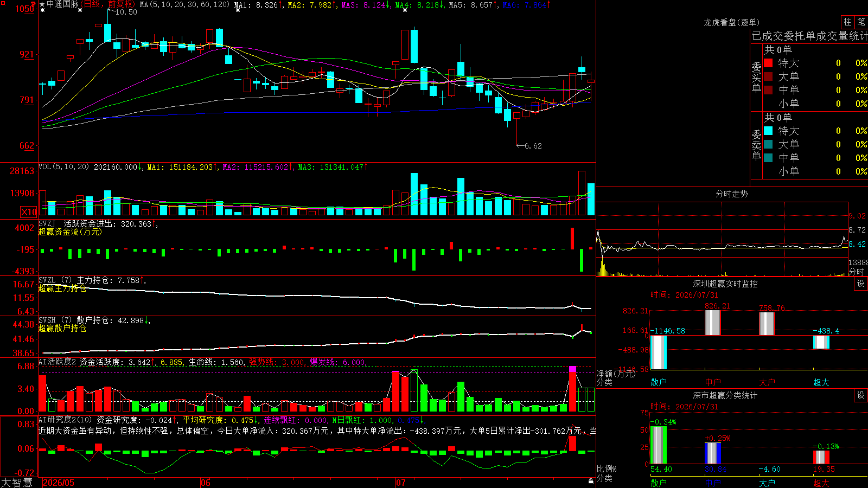
Task: Click the 深市超赢分类统计 panel title
Action: coord(725,395)
